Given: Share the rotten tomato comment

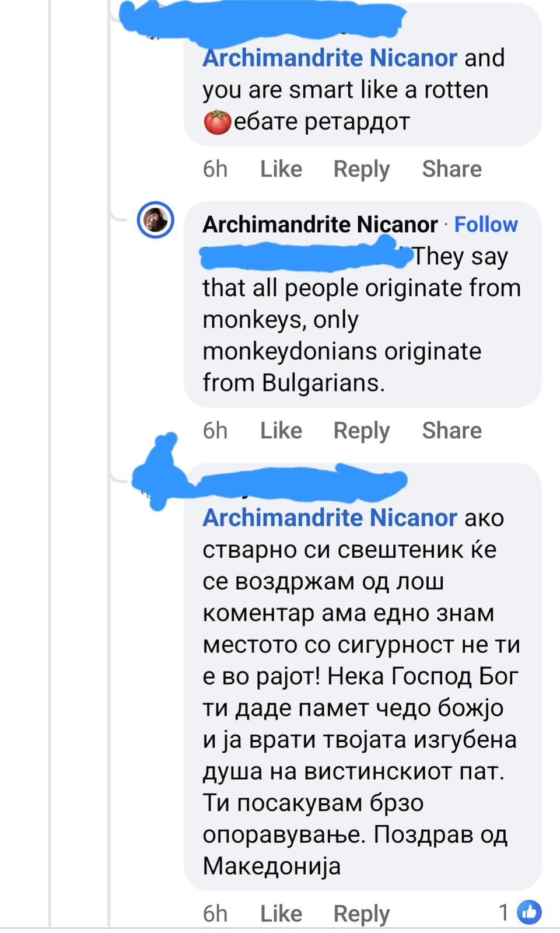Looking at the screenshot, I should pyautogui.click(x=452, y=169).
